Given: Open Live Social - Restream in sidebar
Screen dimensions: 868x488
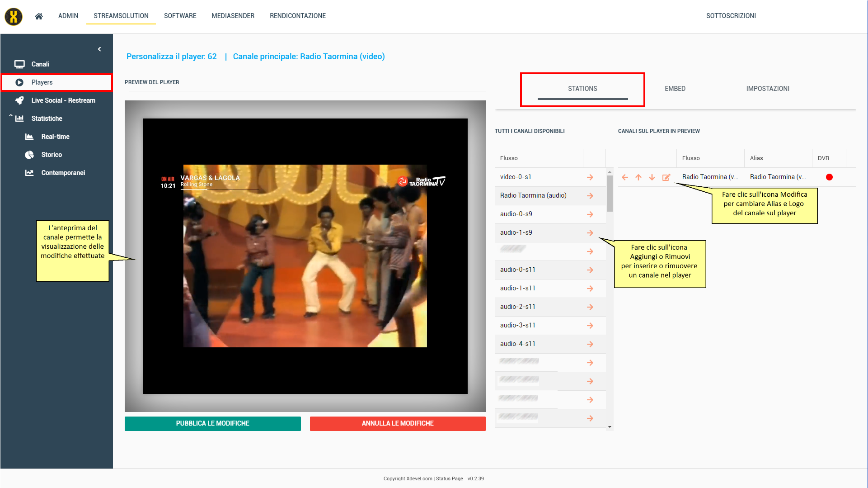Looking at the screenshot, I should tap(63, 100).
